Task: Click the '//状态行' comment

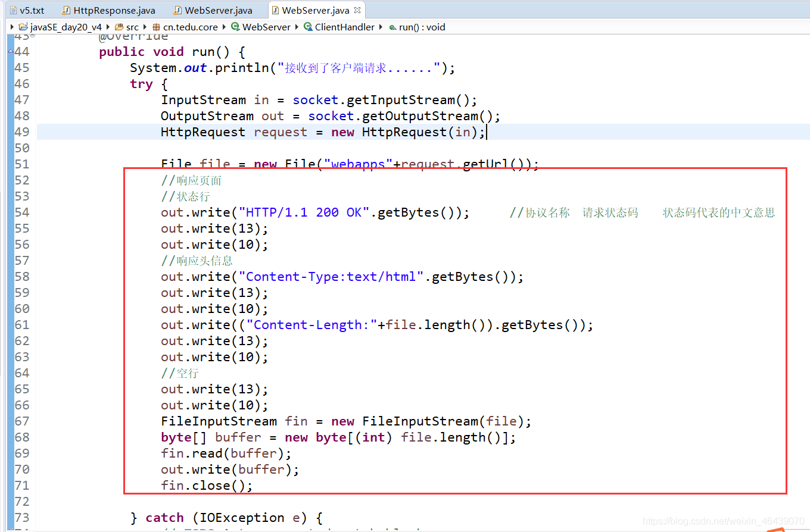Action: click(185, 196)
